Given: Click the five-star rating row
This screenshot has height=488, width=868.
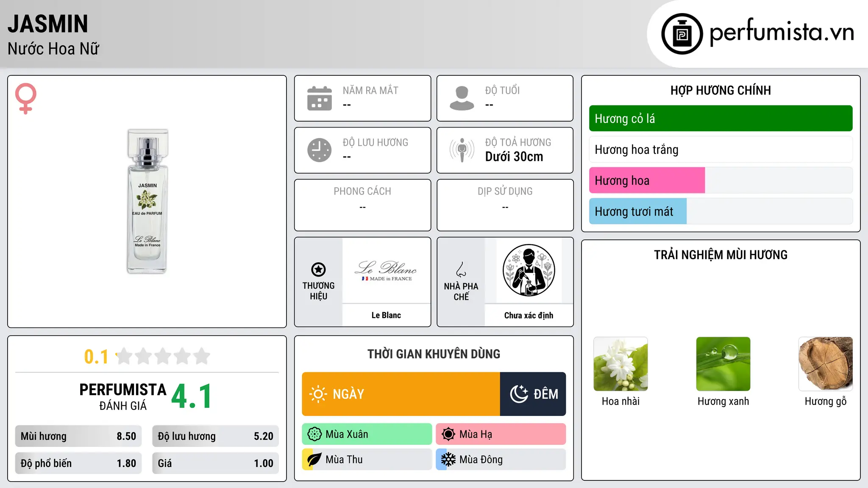Looking at the screenshot, I should tap(163, 356).
